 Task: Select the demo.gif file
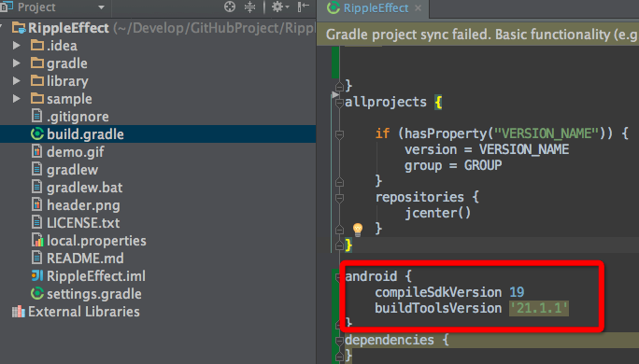76,152
